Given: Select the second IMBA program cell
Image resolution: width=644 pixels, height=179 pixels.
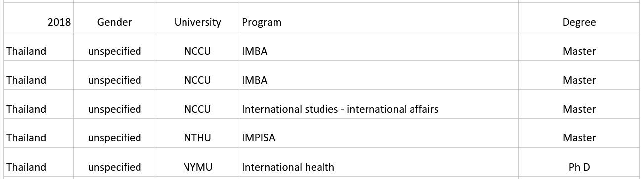Looking at the screenshot, I should click(x=379, y=76).
